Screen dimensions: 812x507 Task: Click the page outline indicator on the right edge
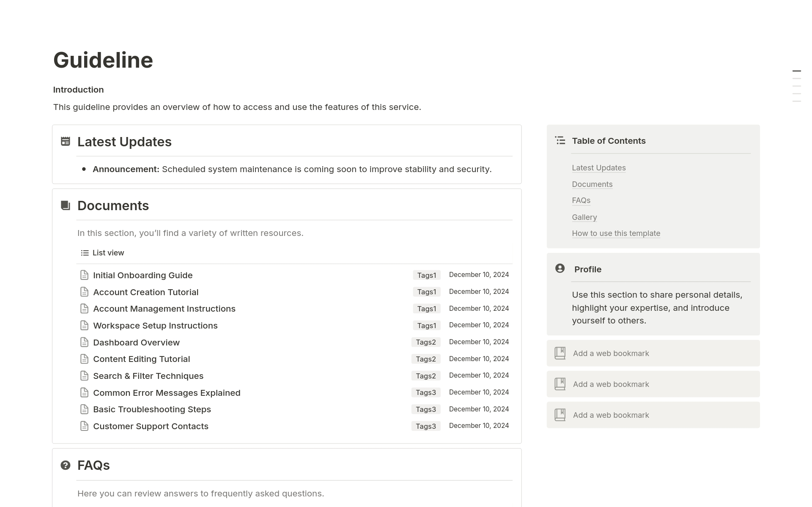pos(797,85)
